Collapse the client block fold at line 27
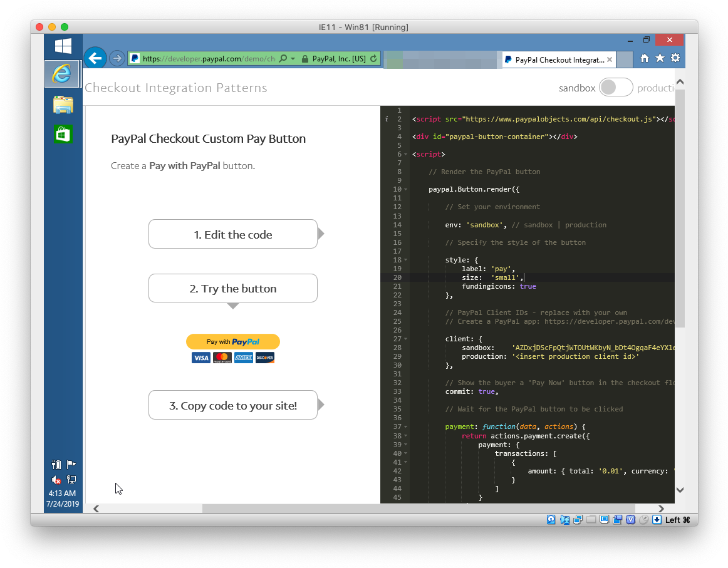The image size is (728, 568). 406,339
